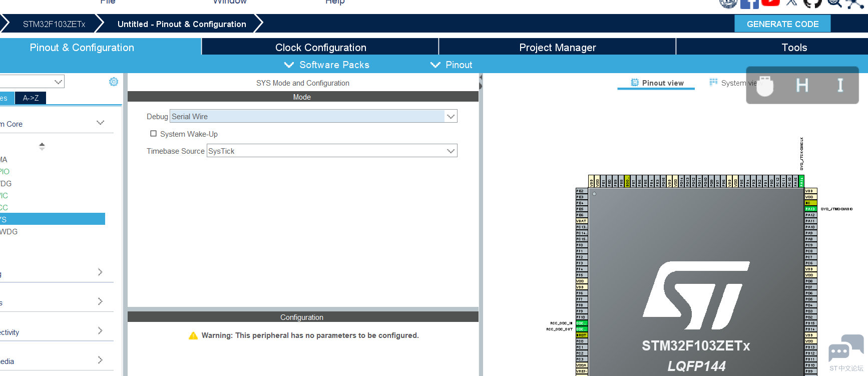Click the RCC_OSC_OUT pin label
868x376 pixels.
coord(559,329)
